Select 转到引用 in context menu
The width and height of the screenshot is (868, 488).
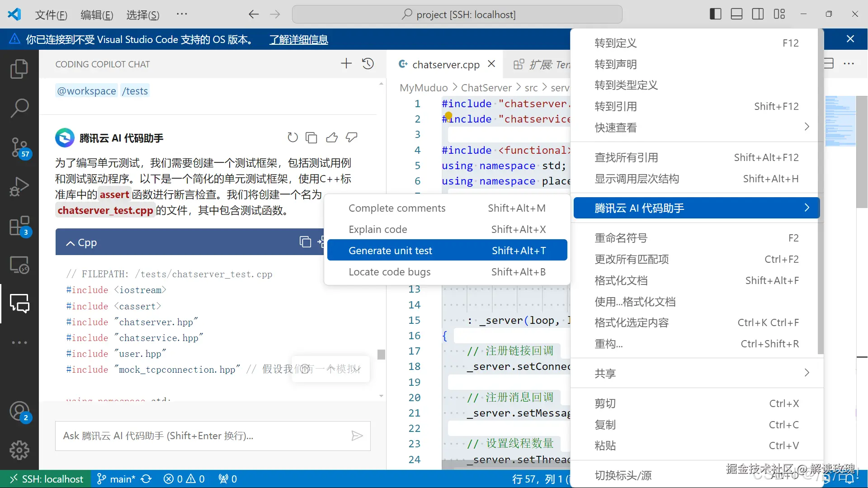pos(697,106)
